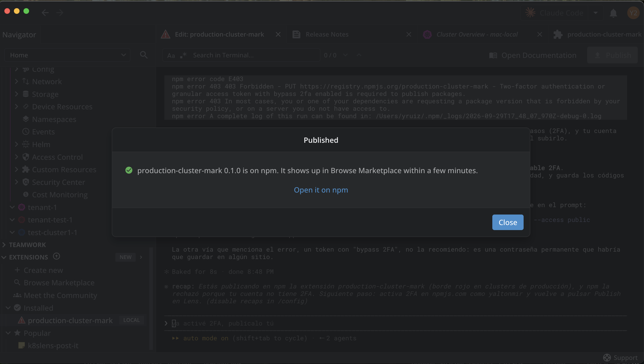Expand the TEAMWORK section
The image size is (644, 364).
pos(4,245)
